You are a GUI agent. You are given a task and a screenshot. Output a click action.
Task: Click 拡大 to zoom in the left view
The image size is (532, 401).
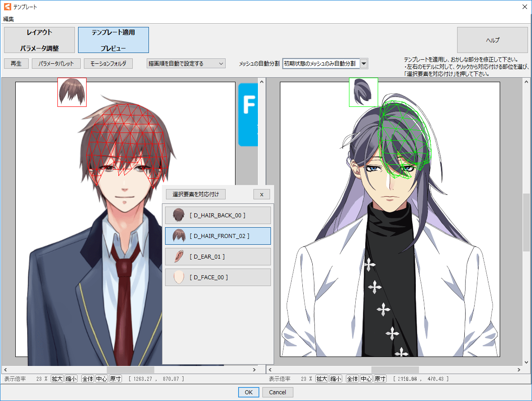(57, 379)
